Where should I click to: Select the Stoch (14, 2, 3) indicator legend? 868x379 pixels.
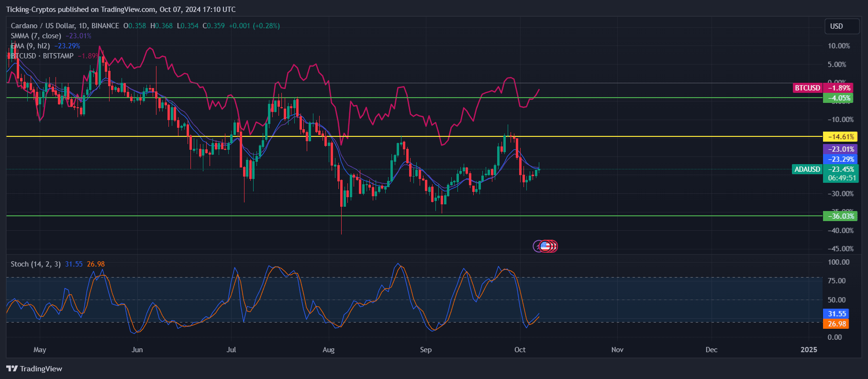click(x=35, y=264)
